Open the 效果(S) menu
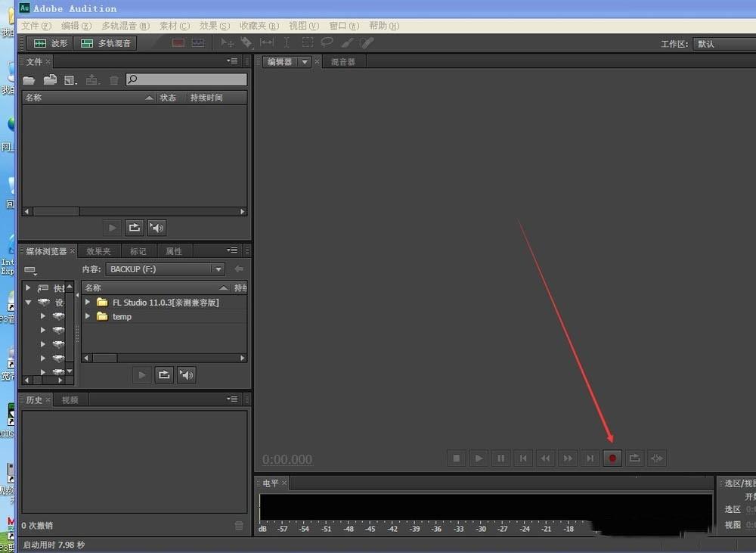The width and height of the screenshot is (756, 553). (215, 25)
